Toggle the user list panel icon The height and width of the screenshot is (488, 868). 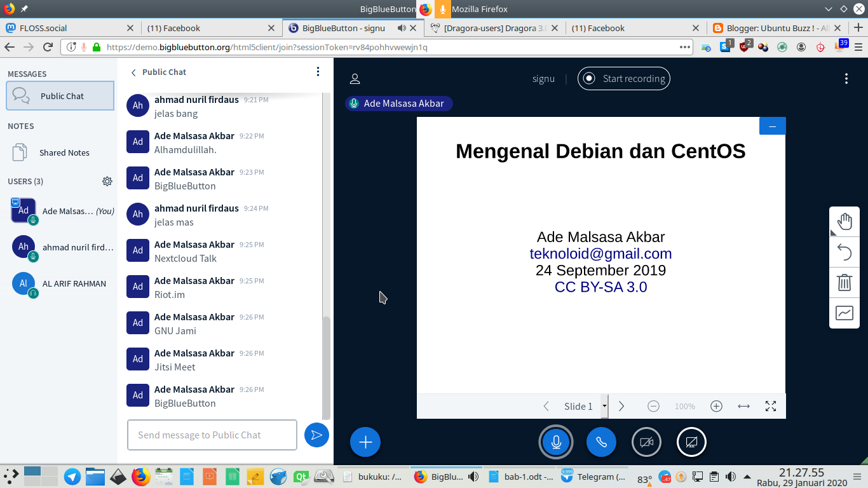[355, 79]
